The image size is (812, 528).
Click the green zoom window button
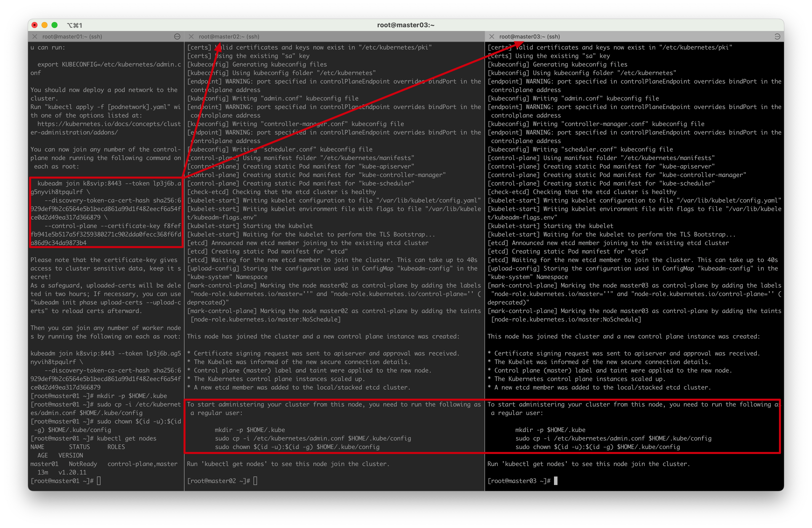54,25
